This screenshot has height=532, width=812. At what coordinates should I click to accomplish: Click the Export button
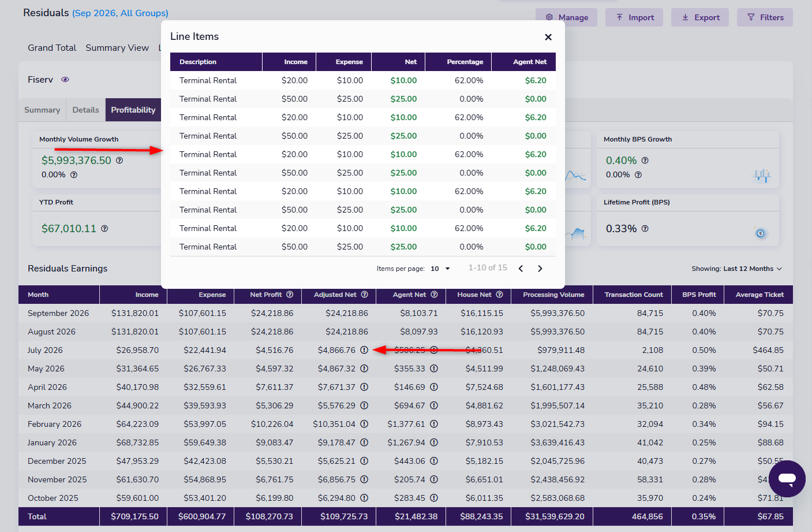pyautogui.click(x=700, y=17)
